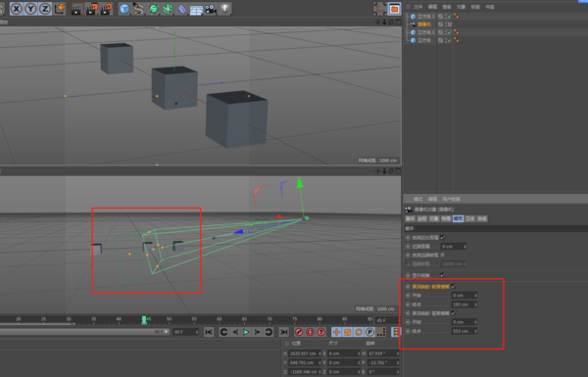Toggle 景深映射-前景模糊 checkbox

tap(454, 286)
